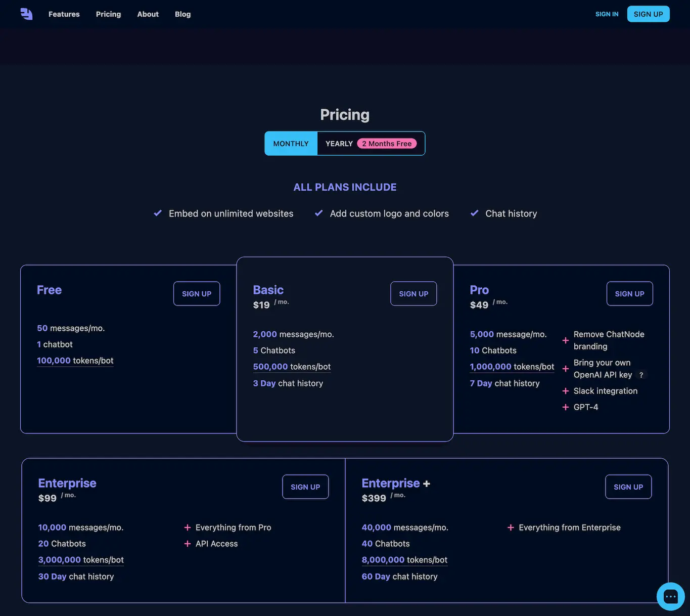Click the checkmark beside Chat history
Viewport: 690px width, 616px height.
[474, 213]
